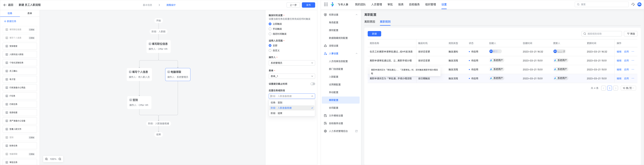This screenshot has height=165, width=644.
Task: Click the zoom in magnifier icon
Action: point(47,159)
